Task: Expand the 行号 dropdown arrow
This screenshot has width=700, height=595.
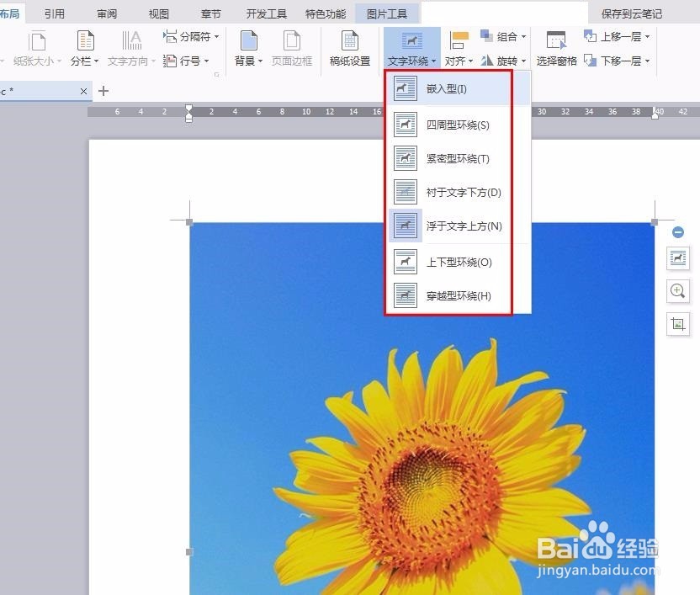Action: [206, 61]
